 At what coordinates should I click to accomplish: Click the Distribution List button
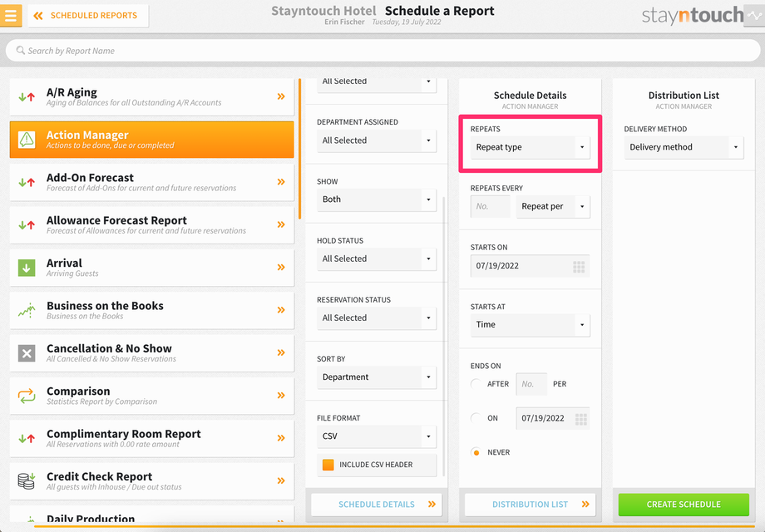tap(531, 505)
